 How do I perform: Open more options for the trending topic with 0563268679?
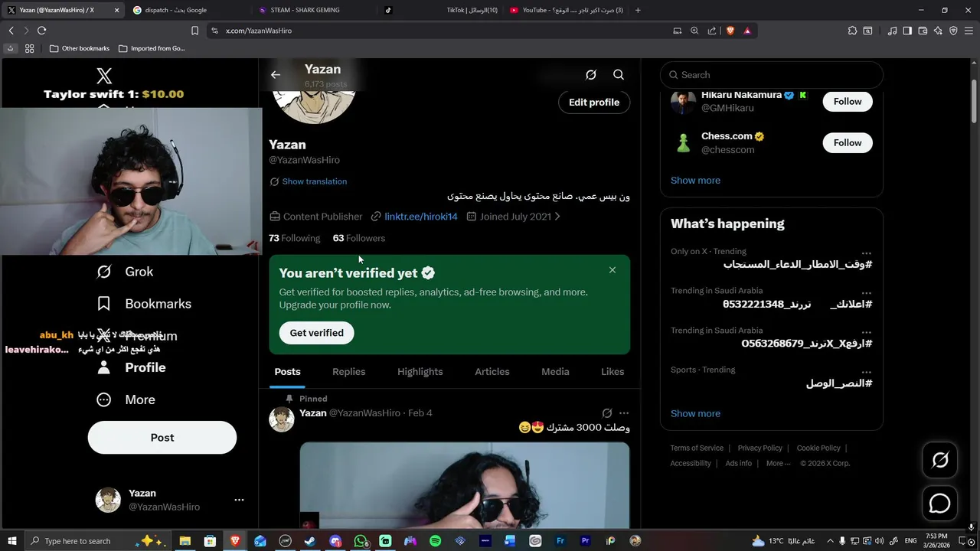click(866, 333)
